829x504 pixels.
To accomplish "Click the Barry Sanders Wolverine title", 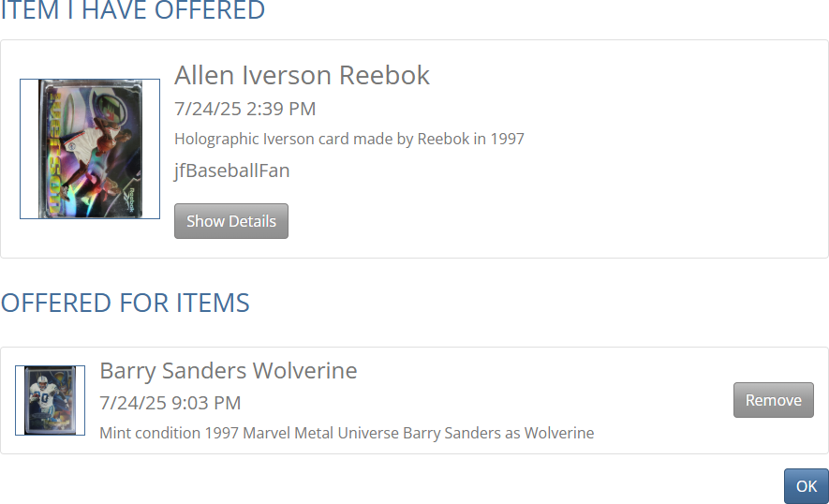I will click(228, 370).
